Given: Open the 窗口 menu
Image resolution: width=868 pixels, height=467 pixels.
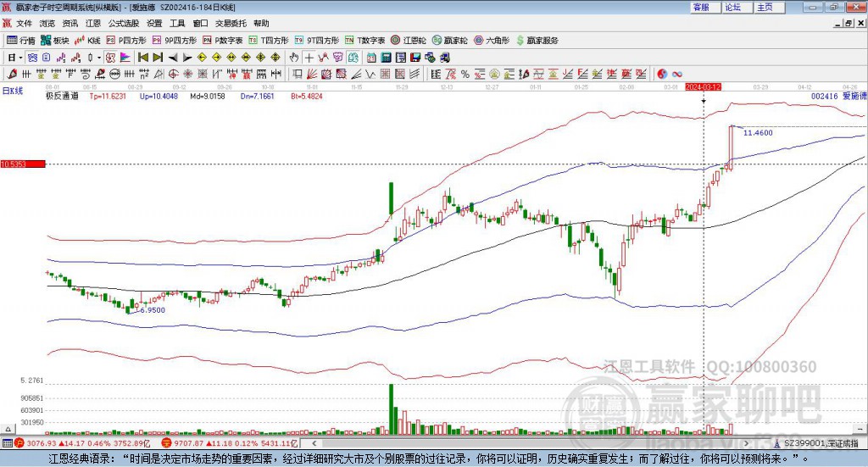Looking at the screenshot, I should pyautogui.click(x=200, y=23).
